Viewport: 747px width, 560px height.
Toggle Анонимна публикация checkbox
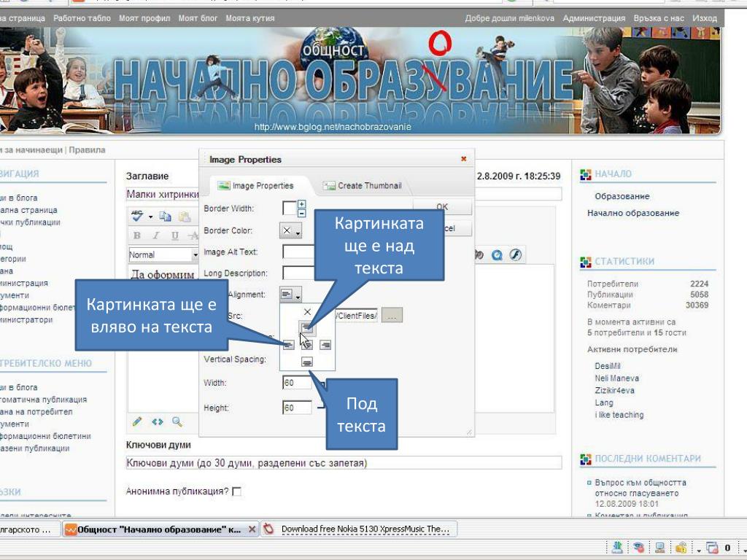(x=236, y=491)
